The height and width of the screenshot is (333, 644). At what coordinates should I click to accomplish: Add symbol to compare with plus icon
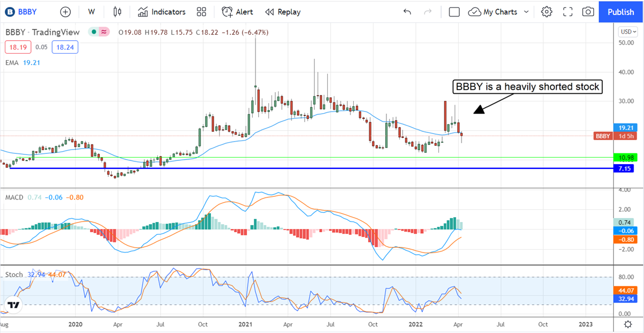pyautogui.click(x=65, y=12)
